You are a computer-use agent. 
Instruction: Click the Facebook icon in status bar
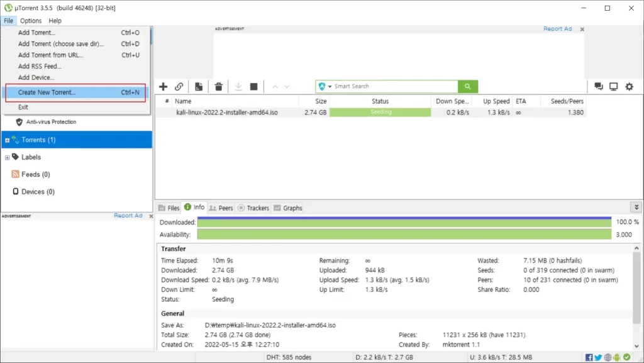tap(589, 357)
